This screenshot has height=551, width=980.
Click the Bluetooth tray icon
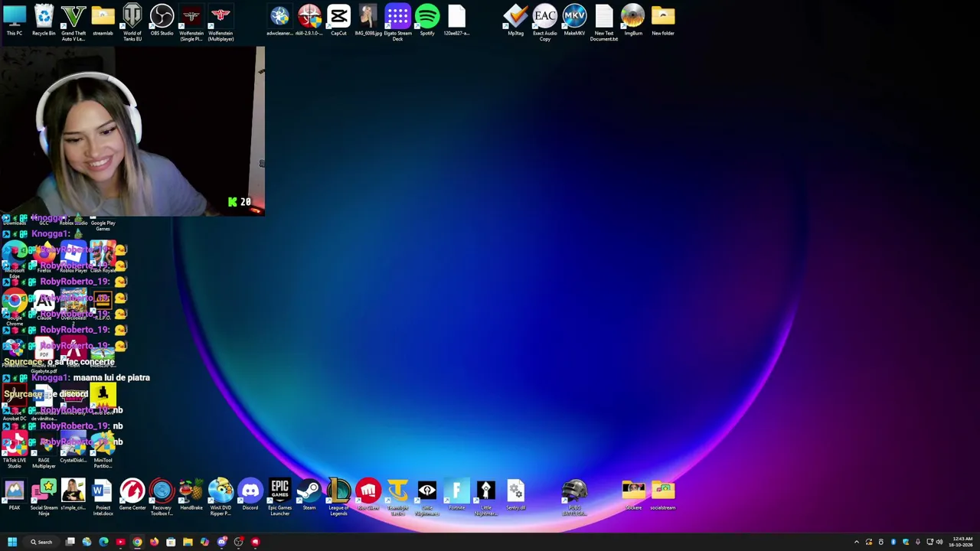(x=893, y=542)
